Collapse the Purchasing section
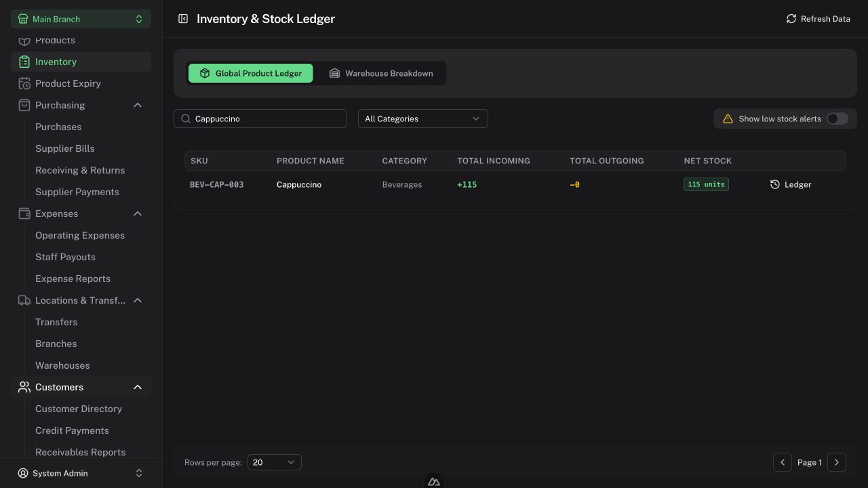Image resolution: width=868 pixels, height=488 pixels. point(138,105)
